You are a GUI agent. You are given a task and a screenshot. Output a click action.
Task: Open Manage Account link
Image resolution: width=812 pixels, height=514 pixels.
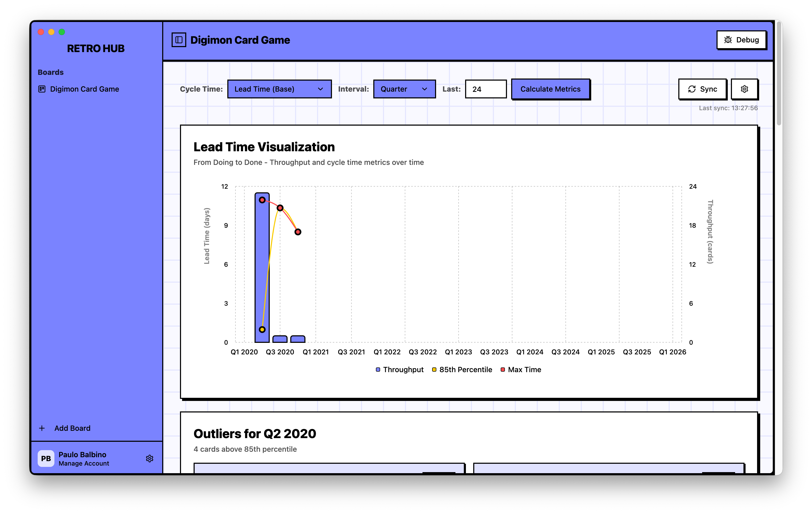click(84, 463)
